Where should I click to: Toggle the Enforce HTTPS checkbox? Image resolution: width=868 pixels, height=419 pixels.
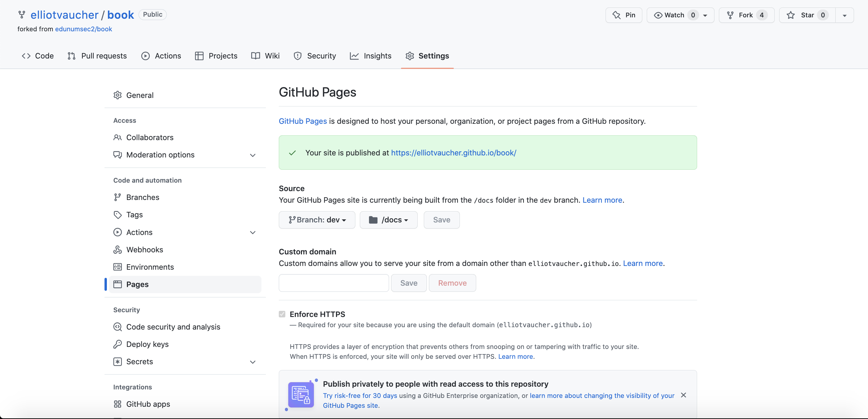282,314
